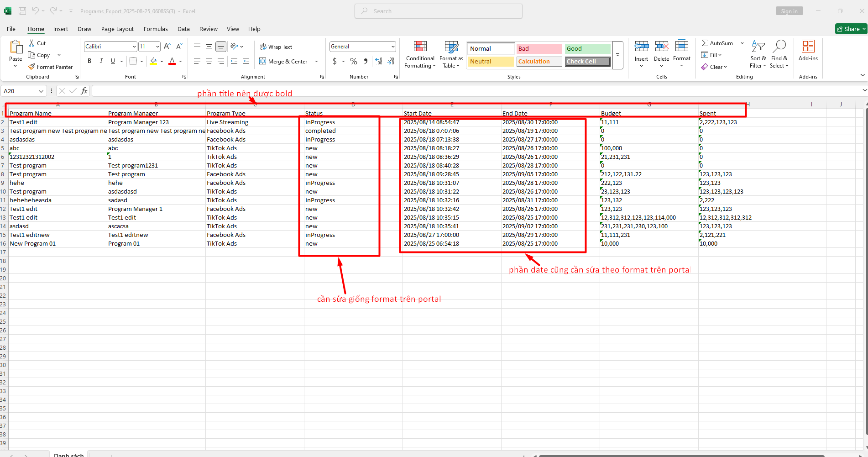
Task: Click the Conditional Formatting icon
Action: [x=420, y=47]
